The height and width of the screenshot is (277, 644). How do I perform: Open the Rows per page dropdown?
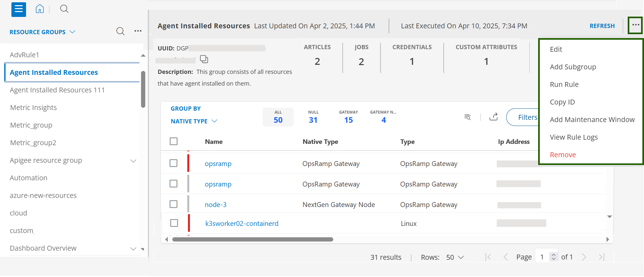455,257
